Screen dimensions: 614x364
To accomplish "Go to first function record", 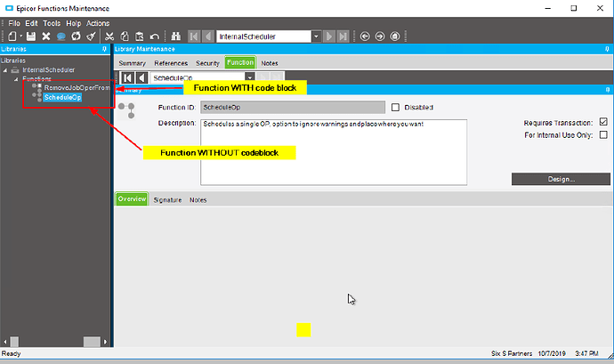I will click(x=127, y=77).
